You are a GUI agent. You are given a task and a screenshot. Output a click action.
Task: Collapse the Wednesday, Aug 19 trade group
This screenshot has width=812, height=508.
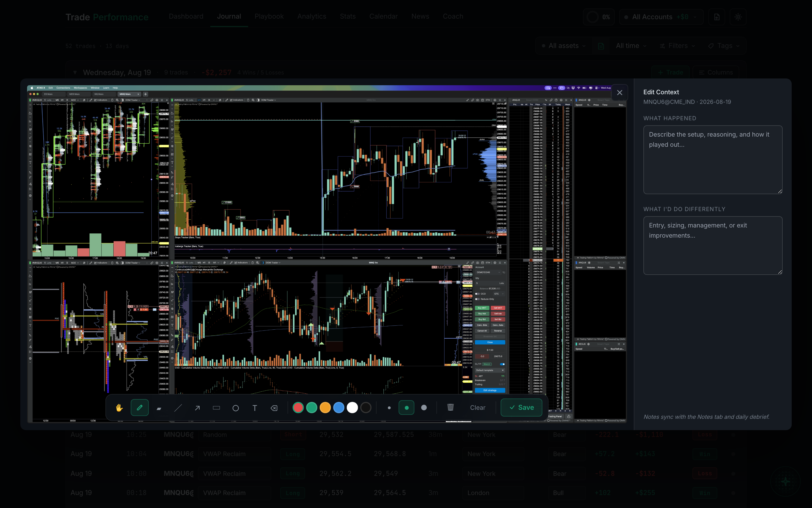tap(75, 73)
